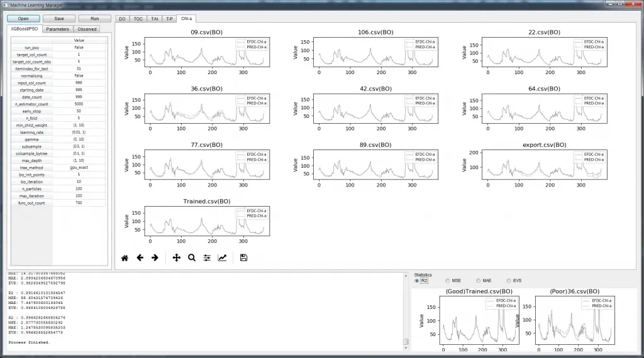Click the export.csv(BO) plot

point(544,165)
